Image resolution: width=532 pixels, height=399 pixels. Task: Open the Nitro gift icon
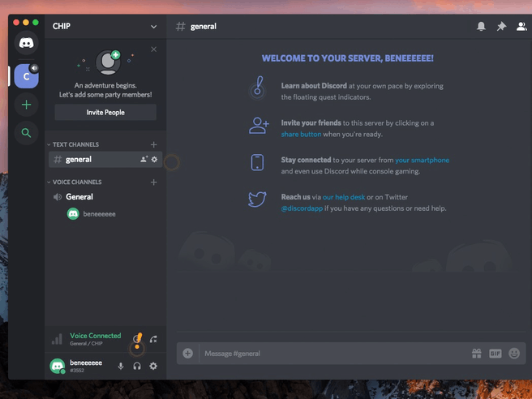coord(476,354)
